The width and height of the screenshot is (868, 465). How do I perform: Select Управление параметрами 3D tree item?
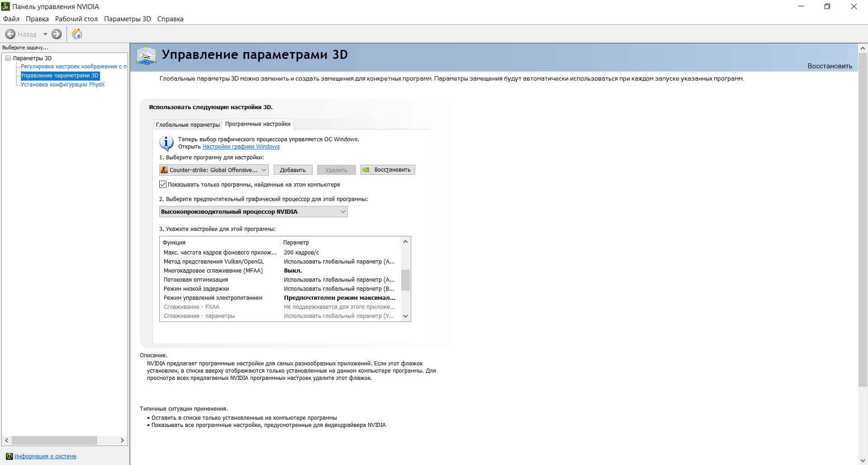click(60, 76)
